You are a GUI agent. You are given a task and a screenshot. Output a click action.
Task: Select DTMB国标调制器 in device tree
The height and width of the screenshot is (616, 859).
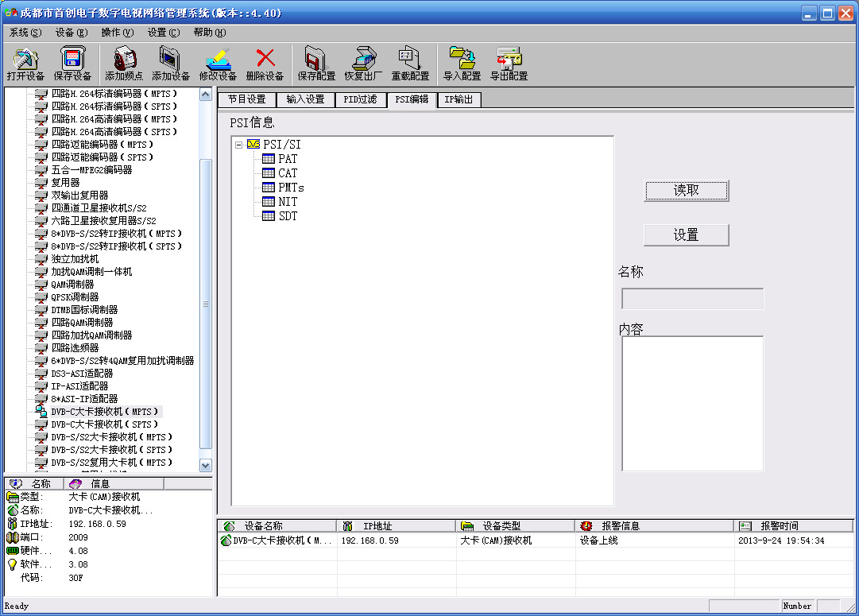click(84, 310)
